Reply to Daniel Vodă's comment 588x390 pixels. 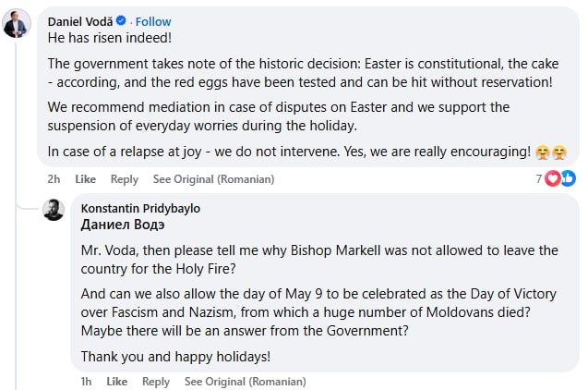[124, 179]
